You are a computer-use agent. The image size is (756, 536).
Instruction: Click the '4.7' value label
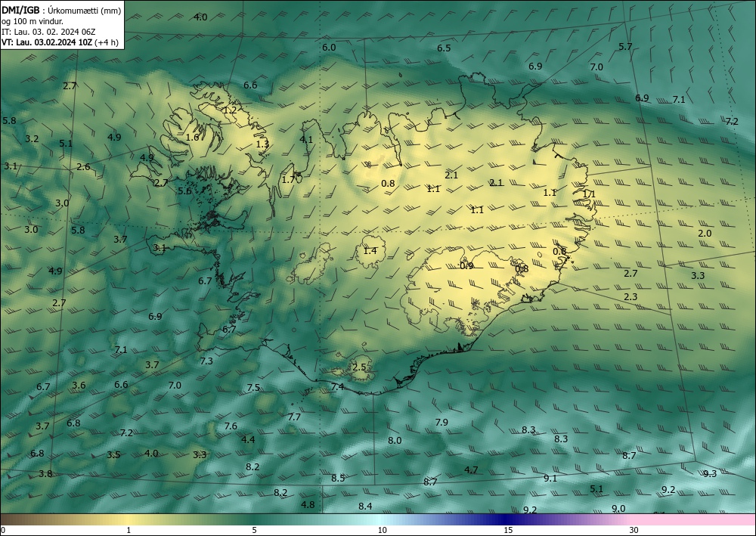pos(471,469)
